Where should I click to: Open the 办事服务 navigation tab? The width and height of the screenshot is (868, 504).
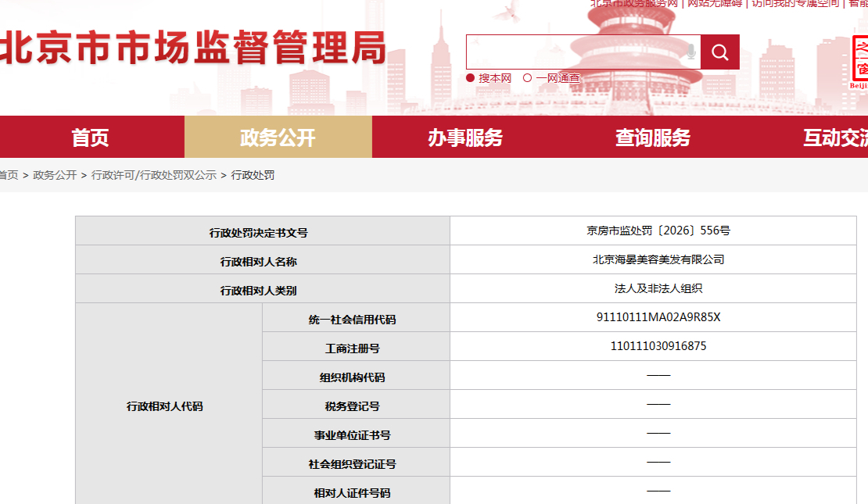point(465,138)
